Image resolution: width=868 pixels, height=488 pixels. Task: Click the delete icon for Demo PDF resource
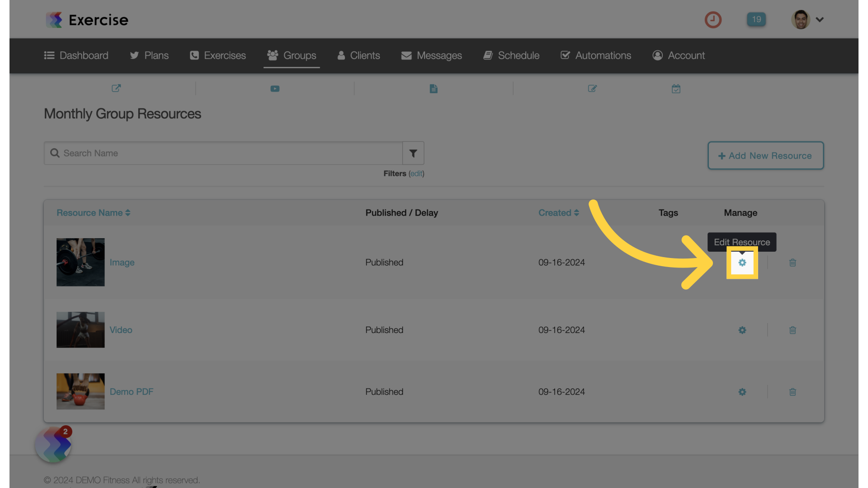[793, 391]
